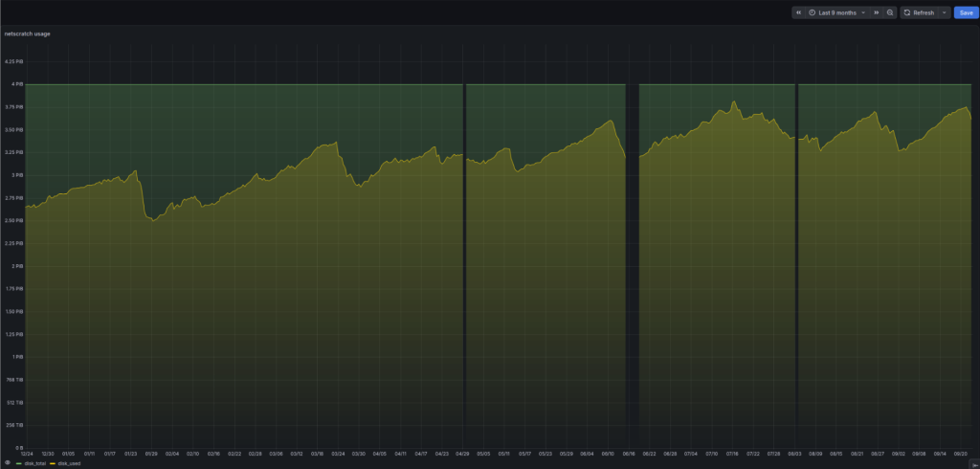Click the 2.25 PiB y-axis label
980x469 pixels.
[x=14, y=243]
